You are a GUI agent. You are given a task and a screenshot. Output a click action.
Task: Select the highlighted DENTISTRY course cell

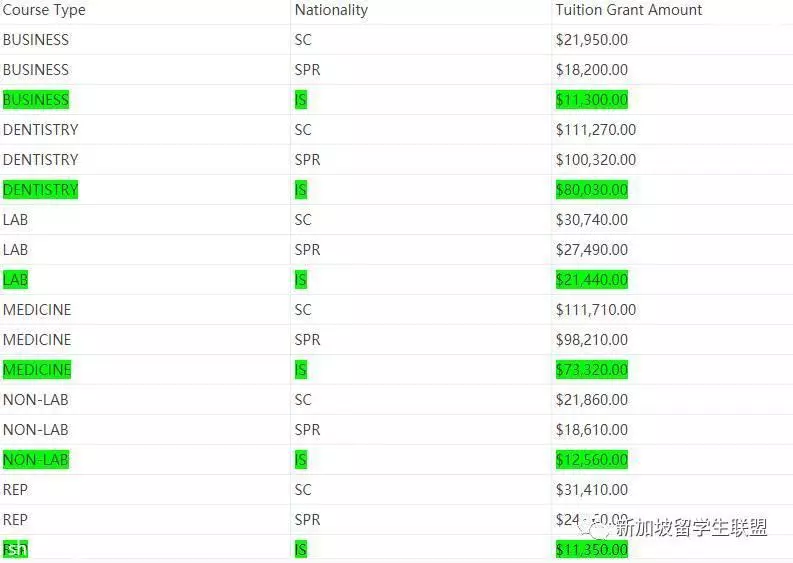click(40, 190)
